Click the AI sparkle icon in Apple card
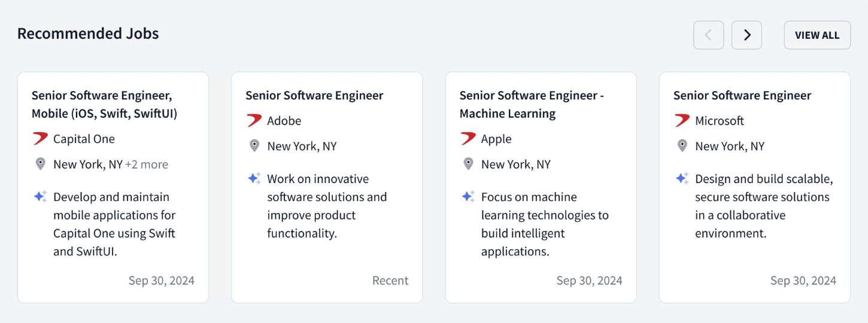Viewport: 868px width, 323px height. [x=468, y=196]
